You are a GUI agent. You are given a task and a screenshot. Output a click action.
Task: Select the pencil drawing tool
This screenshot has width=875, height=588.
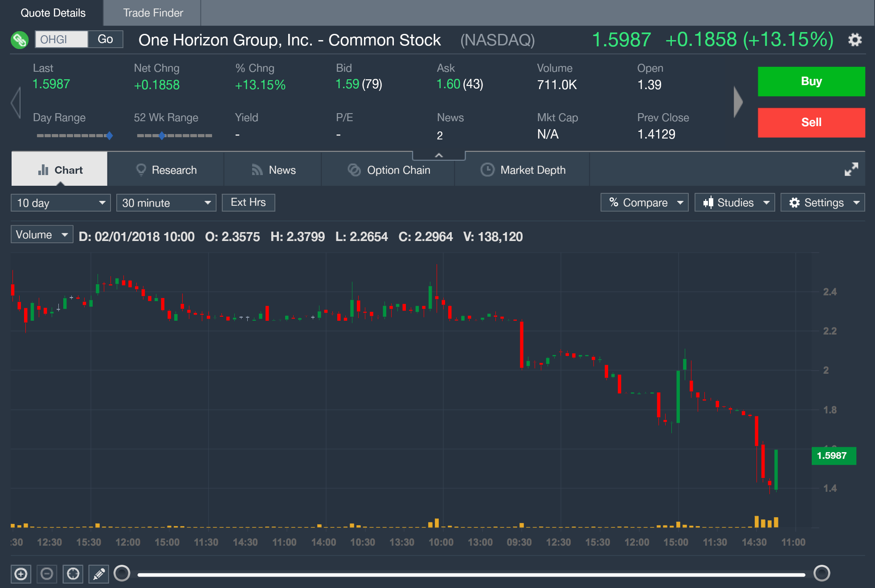point(99,574)
